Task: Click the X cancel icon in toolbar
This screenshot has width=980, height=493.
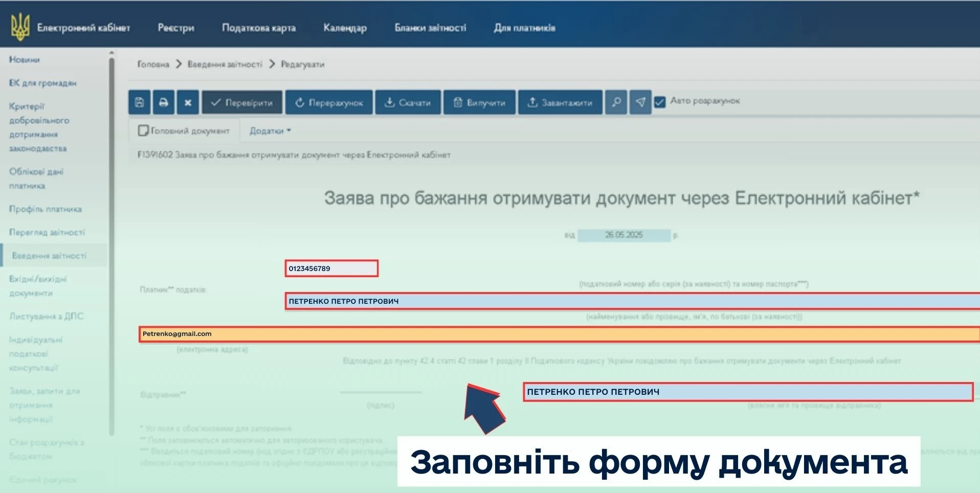Action: [188, 102]
